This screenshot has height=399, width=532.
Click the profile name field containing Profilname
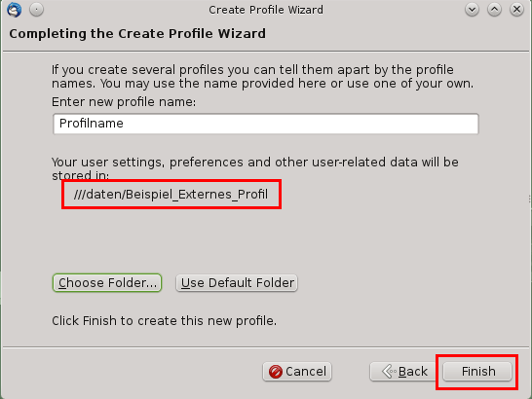(x=266, y=124)
